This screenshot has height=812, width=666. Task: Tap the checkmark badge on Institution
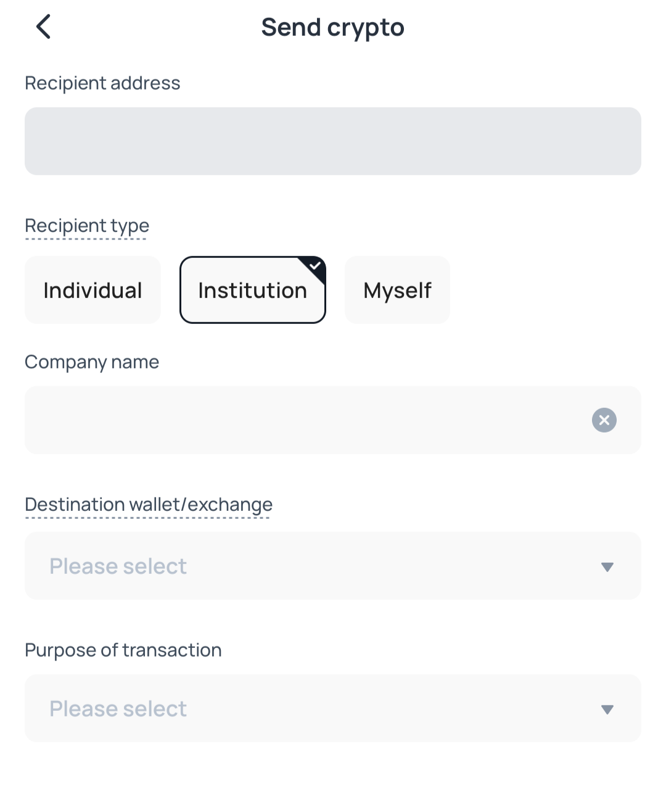tap(314, 265)
